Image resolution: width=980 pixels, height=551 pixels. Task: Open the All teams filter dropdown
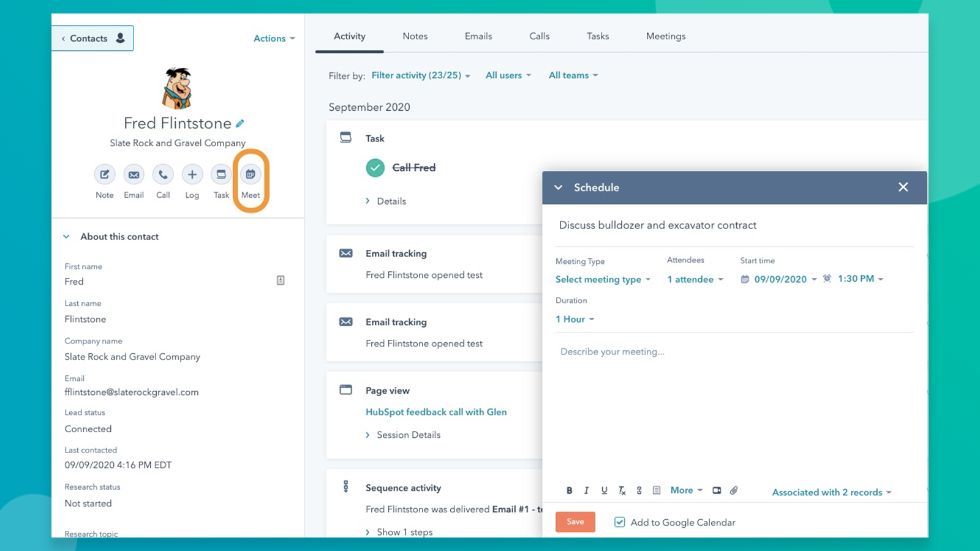click(x=573, y=75)
